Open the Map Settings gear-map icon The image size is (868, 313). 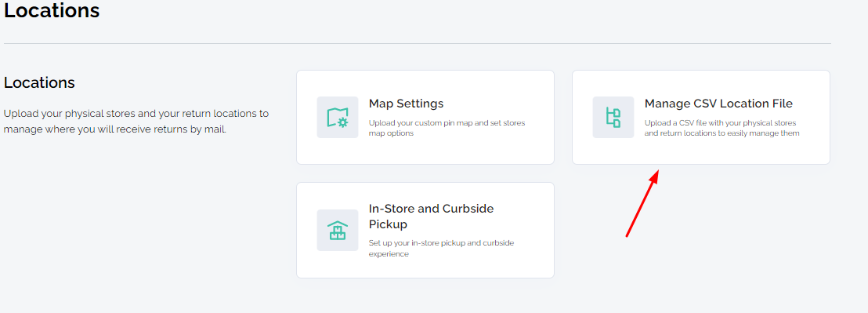point(337,118)
